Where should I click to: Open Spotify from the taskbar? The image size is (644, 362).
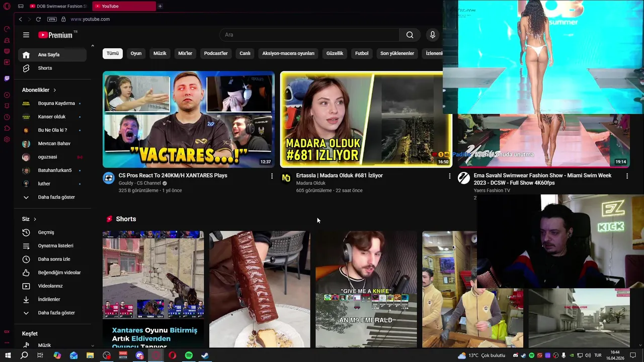189,355
